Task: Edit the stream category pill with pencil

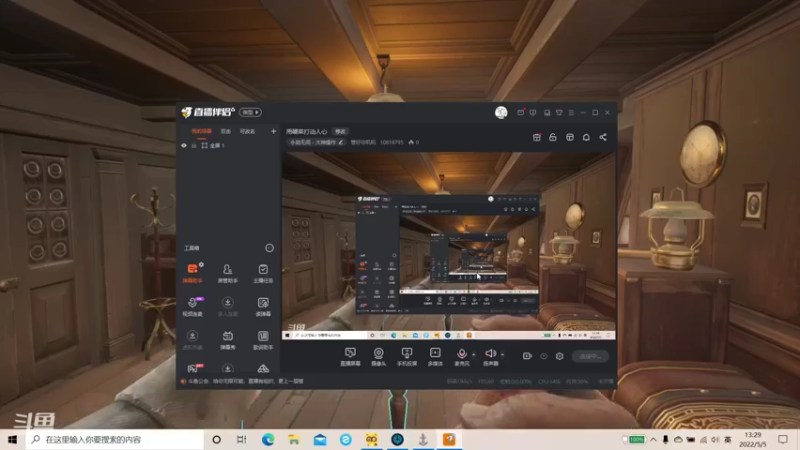Action: tap(316, 142)
